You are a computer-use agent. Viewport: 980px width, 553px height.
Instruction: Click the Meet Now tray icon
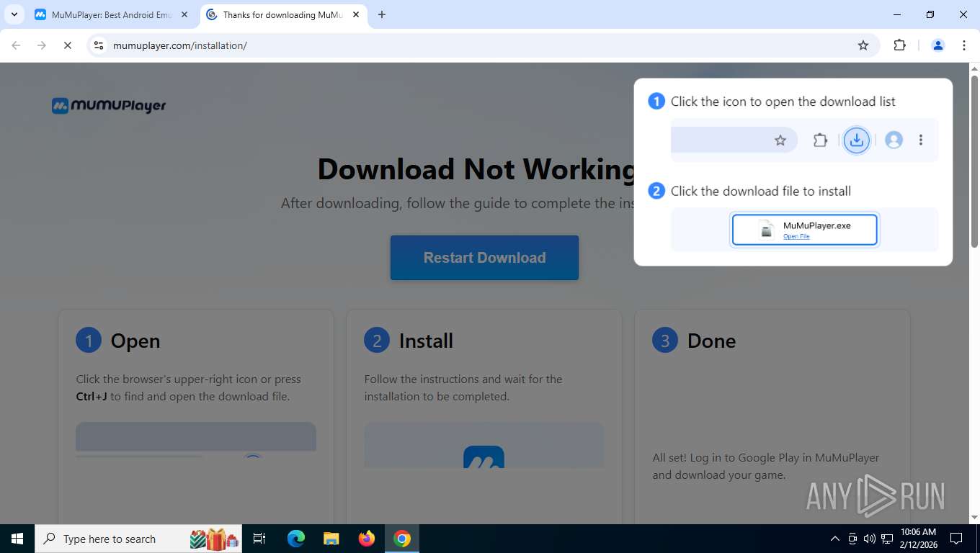tap(852, 539)
